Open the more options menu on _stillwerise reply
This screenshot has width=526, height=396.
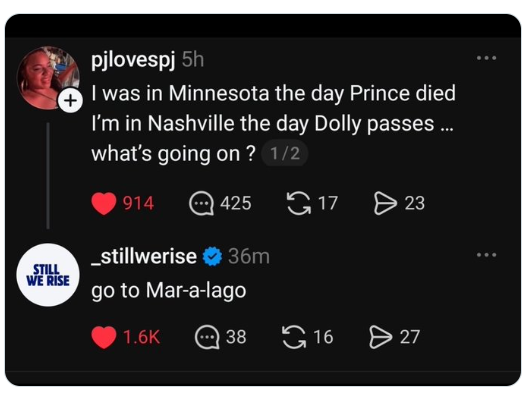tap(486, 255)
